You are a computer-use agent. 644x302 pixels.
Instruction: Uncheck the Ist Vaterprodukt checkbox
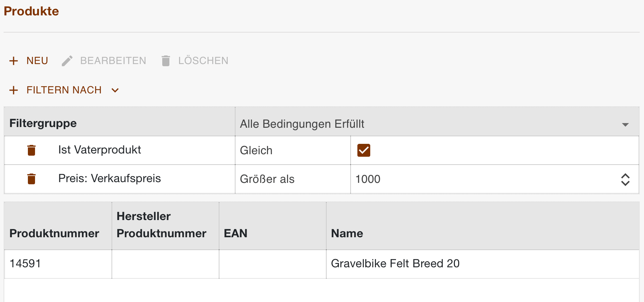pyautogui.click(x=363, y=150)
